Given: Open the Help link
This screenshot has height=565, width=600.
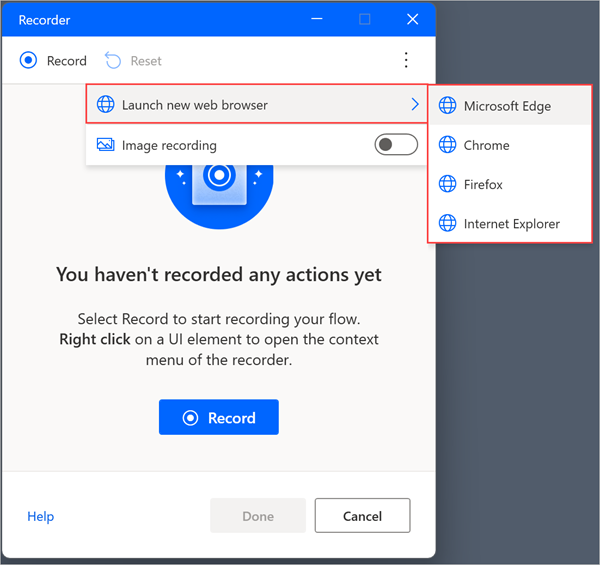Looking at the screenshot, I should click(x=41, y=516).
